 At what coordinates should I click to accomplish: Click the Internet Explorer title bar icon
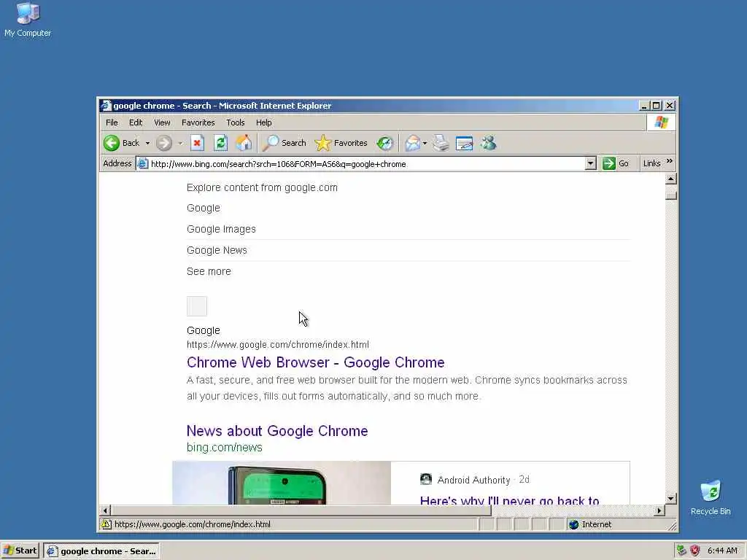pyautogui.click(x=107, y=106)
